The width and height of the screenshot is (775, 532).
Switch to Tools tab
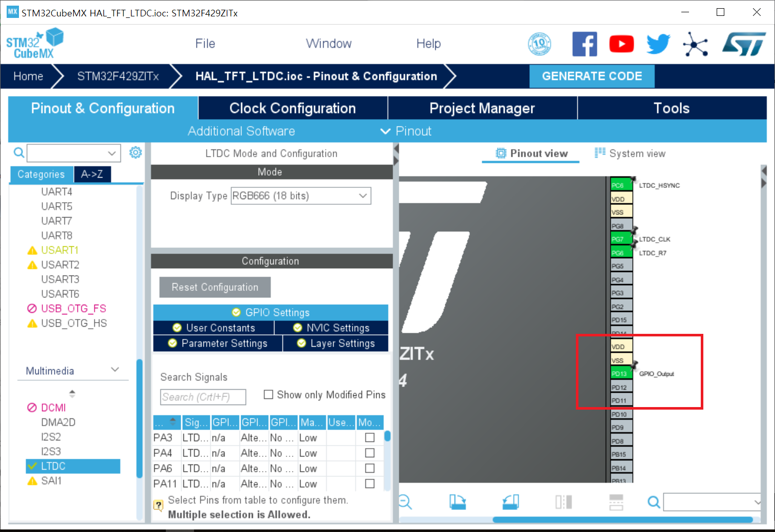pyautogui.click(x=672, y=108)
